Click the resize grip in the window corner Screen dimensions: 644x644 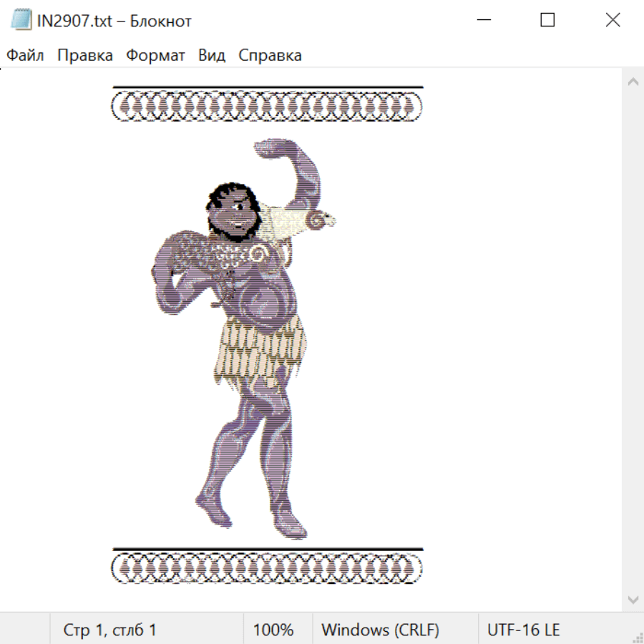click(638, 638)
